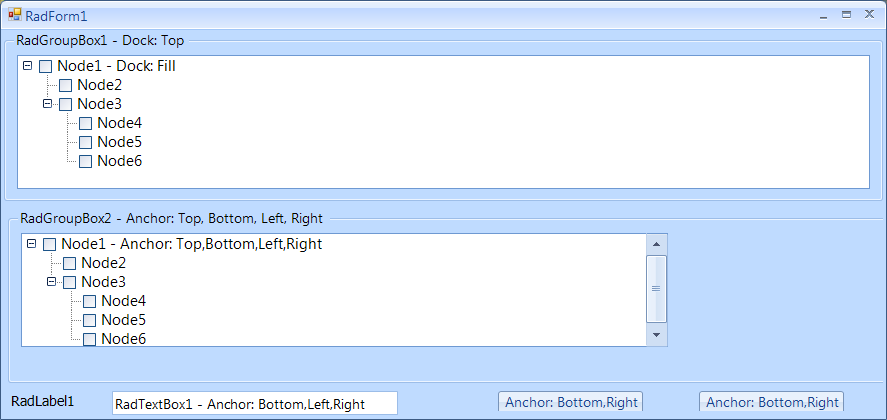This screenshot has height=420, width=887.
Task: Collapse Node1 - Dock: Fill tree node
Action: pyautogui.click(x=27, y=65)
